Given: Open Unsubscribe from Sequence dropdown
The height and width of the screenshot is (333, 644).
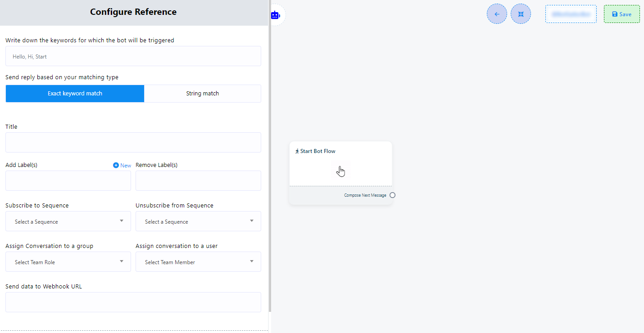Looking at the screenshot, I should pyautogui.click(x=198, y=221).
